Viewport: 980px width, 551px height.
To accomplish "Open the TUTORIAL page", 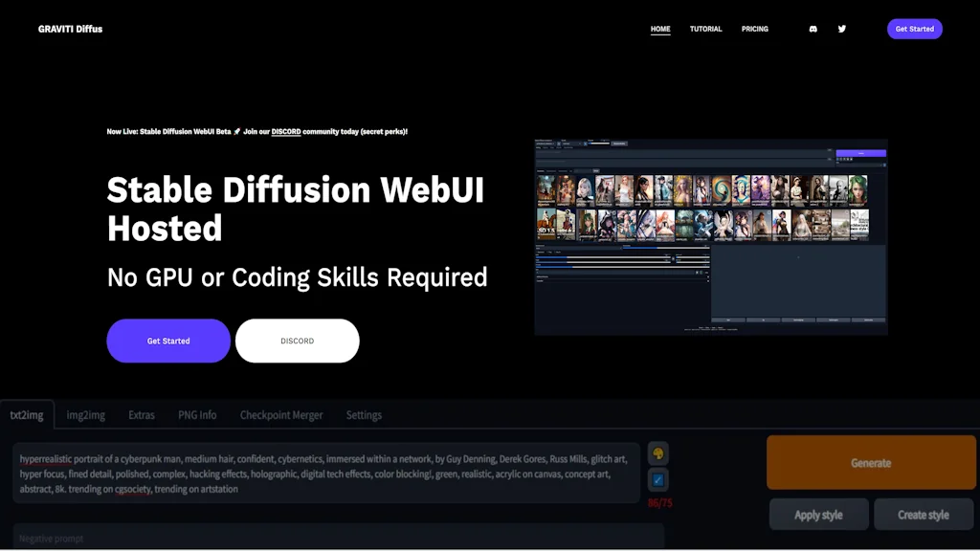I will coord(705,29).
